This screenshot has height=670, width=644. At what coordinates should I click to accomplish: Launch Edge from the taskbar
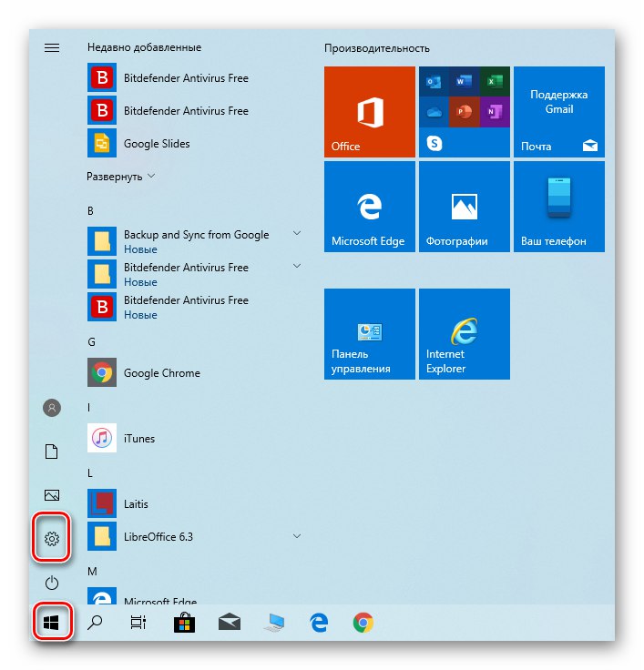tap(319, 623)
